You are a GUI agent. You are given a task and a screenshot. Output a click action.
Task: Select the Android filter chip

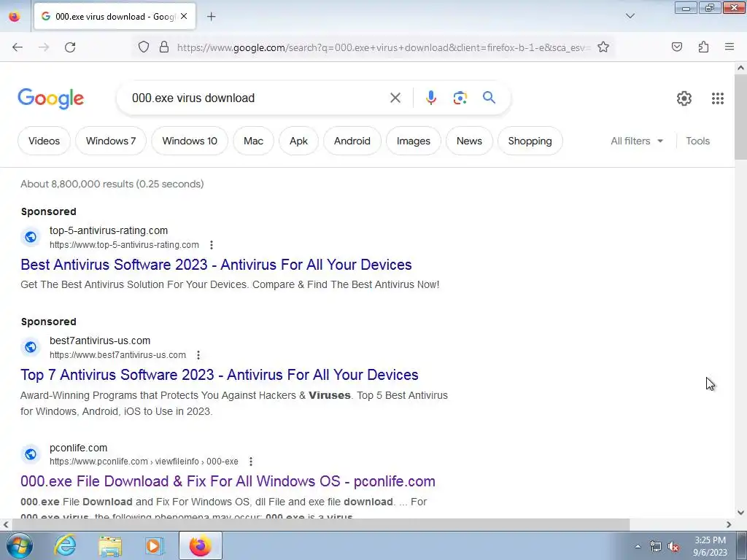coord(352,141)
